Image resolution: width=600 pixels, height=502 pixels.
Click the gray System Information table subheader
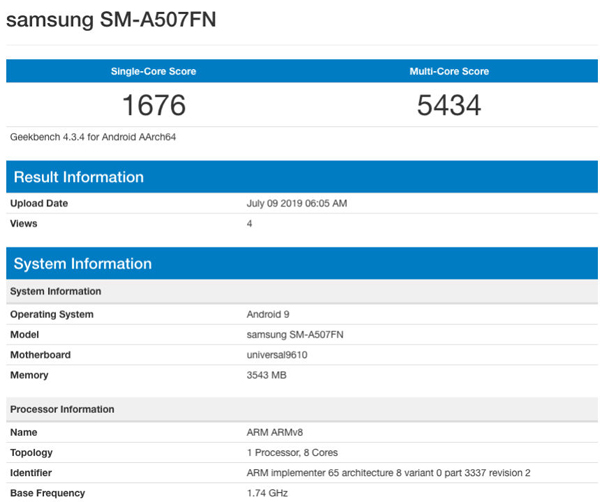pos(55,291)
